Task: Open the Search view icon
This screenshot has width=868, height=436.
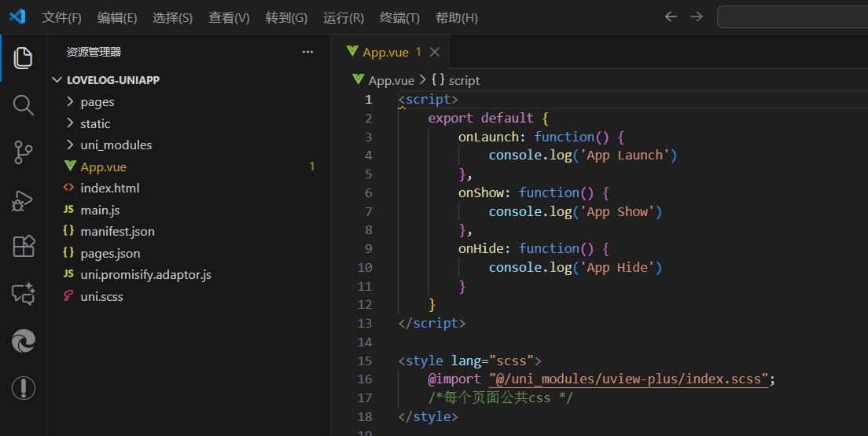Action: (24, 105)
